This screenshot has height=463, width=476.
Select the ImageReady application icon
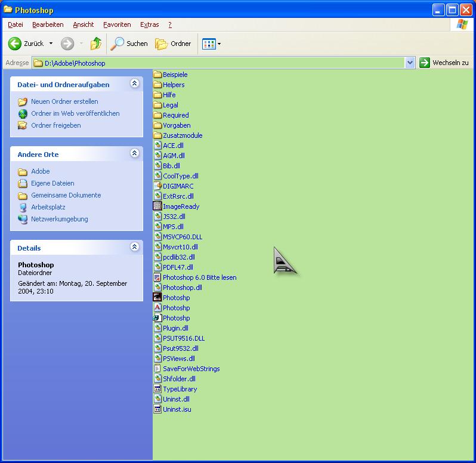[x=157, y=206]
